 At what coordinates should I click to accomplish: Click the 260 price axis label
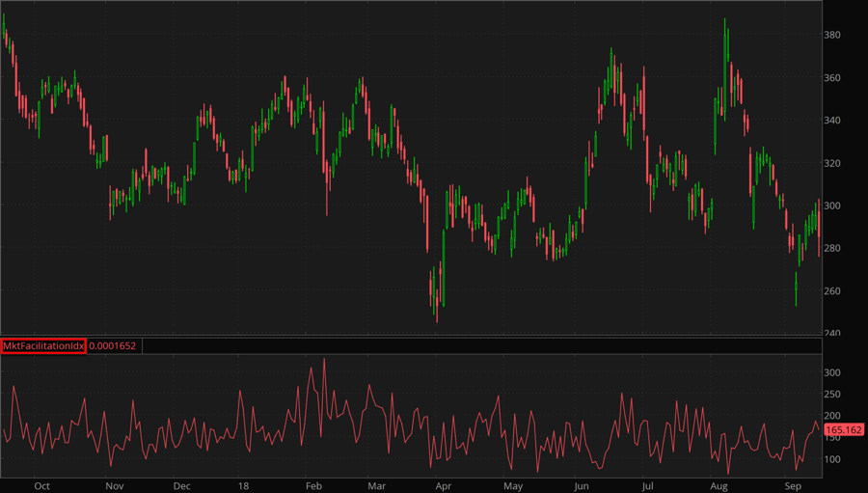tap(834, 290)
